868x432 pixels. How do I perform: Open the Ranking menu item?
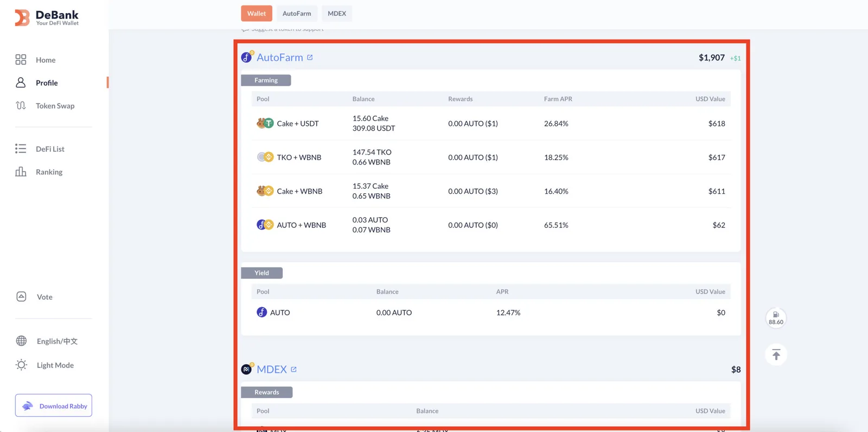point(49,172)
